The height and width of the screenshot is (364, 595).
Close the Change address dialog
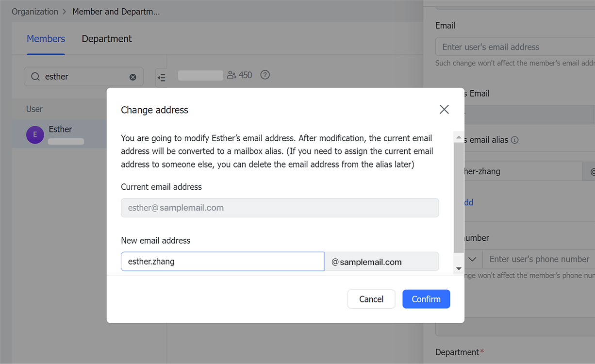click(x=444, y=109)
